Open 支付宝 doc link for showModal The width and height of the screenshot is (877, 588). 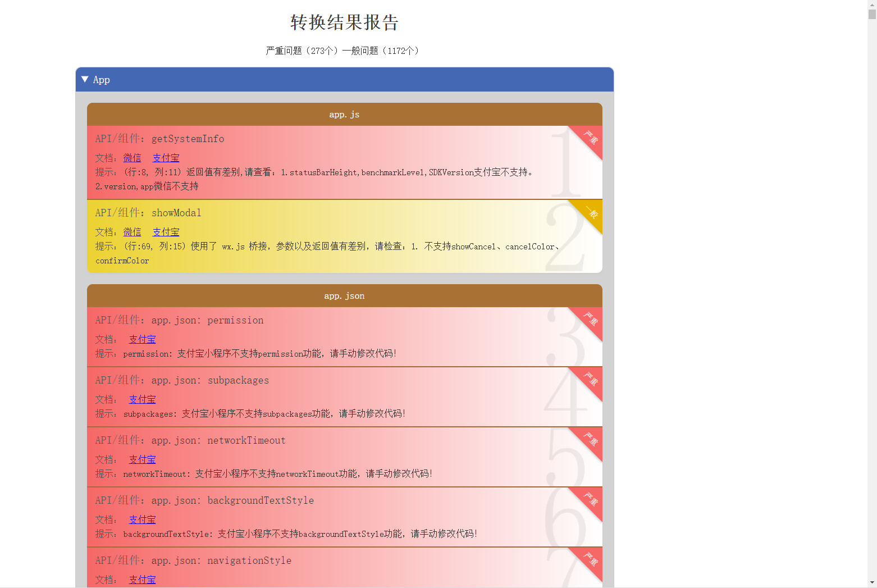[x=166, y=232]
